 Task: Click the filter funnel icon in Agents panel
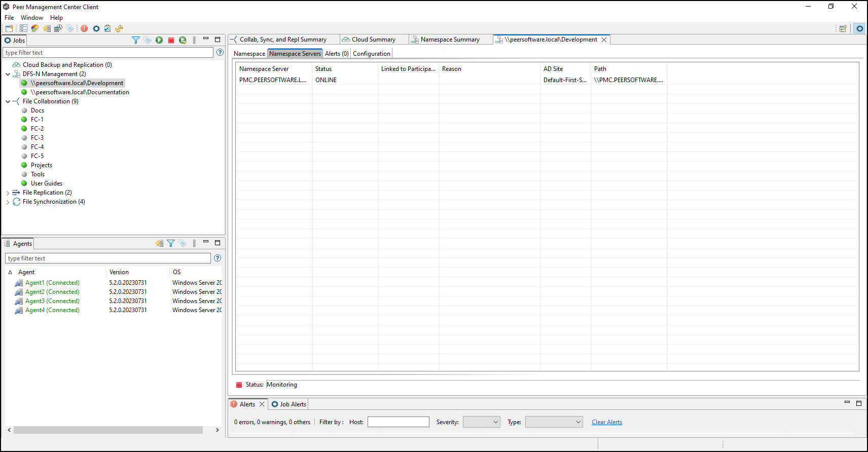[x=171, y=243]
